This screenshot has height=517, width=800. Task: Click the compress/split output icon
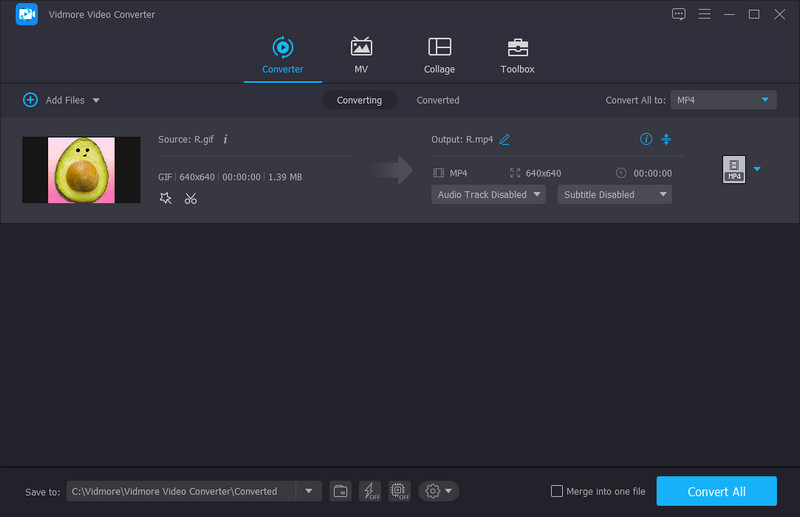coord(666,139)
